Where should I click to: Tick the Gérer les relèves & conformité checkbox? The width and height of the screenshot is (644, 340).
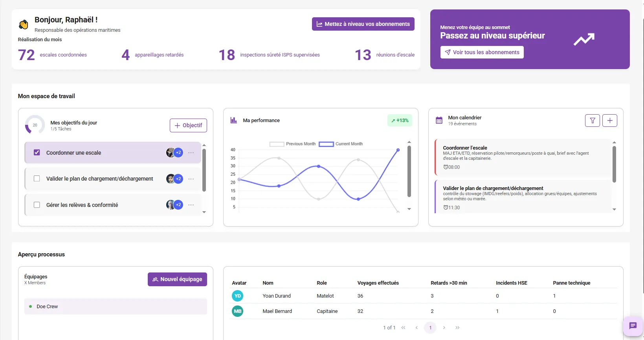pyautogui.click(x=37, y=205)
